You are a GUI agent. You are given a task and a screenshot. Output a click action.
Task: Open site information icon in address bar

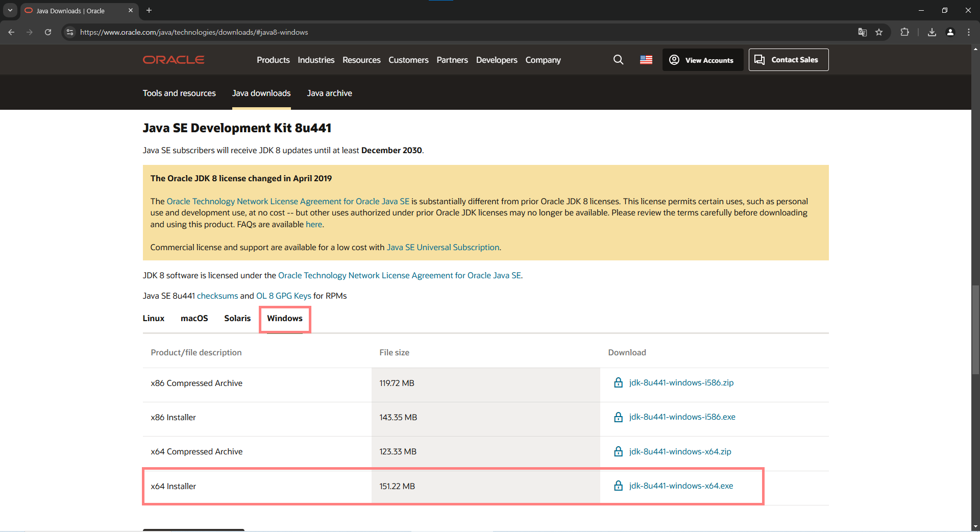[x=70, y=32]
